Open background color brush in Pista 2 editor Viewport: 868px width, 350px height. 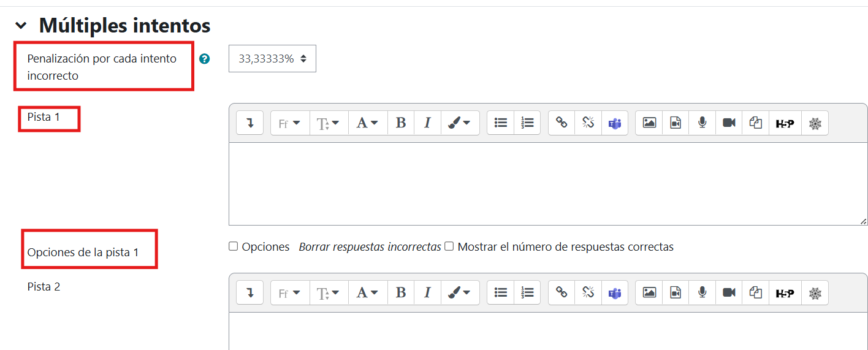(x=460, y=293)
